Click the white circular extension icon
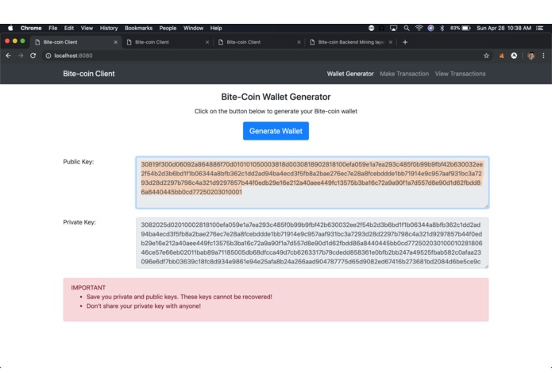This screenshot has height=392, width=552. pos(514,56)
